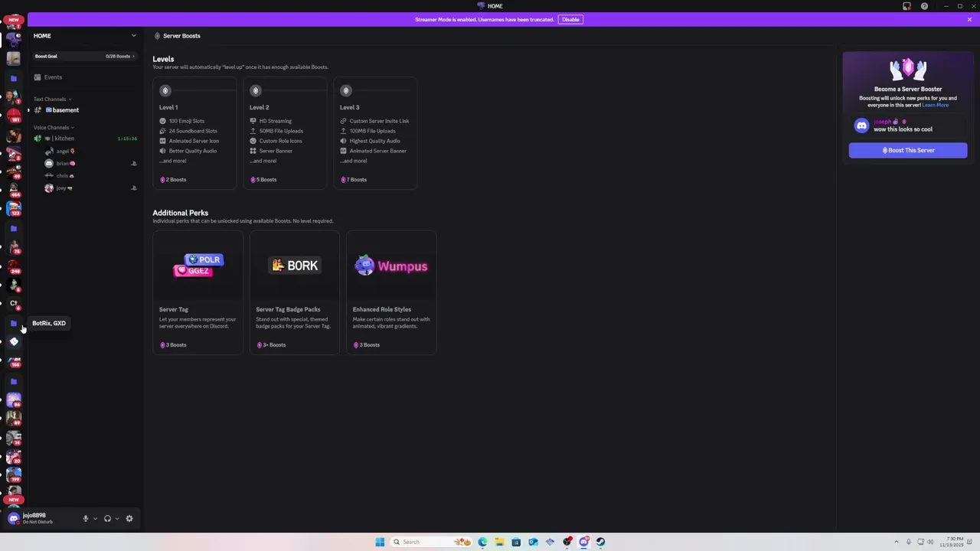Deafen using the headphones icon
980x551 pixels.
[107, 519]
